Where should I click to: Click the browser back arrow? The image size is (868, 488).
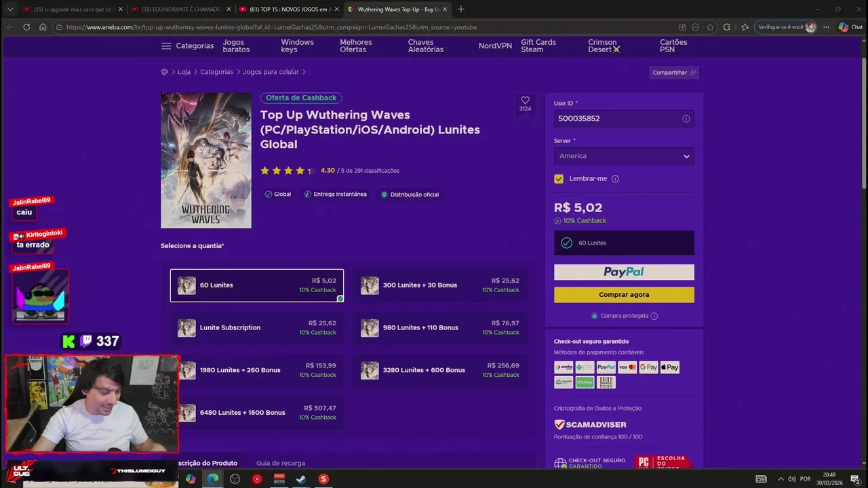click(x=9, y=27)
